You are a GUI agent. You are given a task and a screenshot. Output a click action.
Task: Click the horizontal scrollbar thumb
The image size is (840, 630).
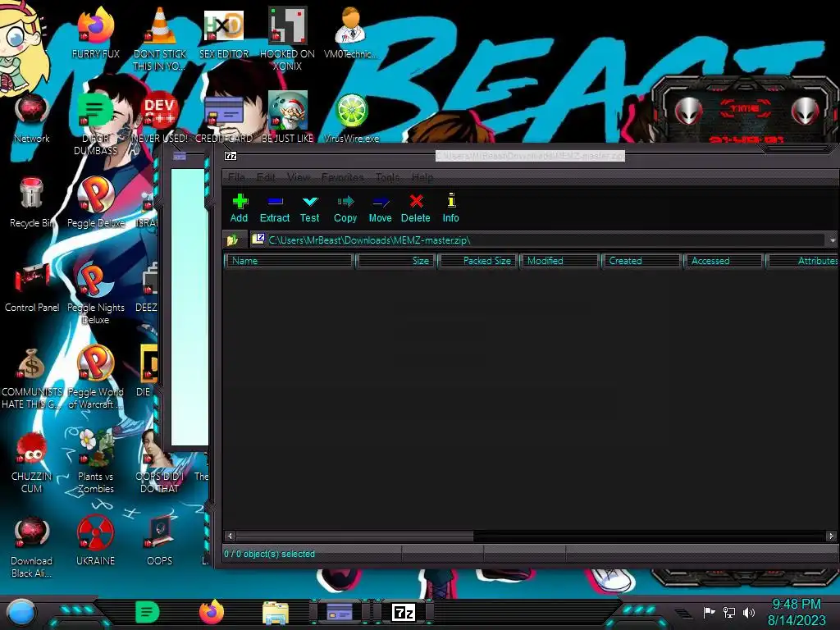pos(354,536)
